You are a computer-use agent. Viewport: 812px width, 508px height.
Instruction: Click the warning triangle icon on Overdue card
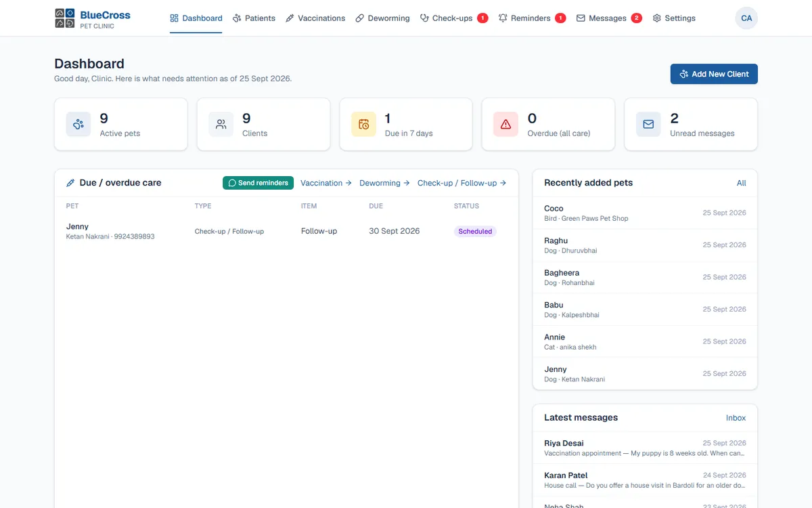click(505, 125)
